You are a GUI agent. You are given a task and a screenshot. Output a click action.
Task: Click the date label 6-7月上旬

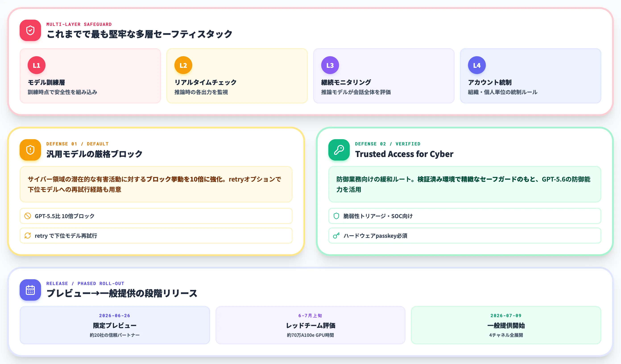pos(310,316)
